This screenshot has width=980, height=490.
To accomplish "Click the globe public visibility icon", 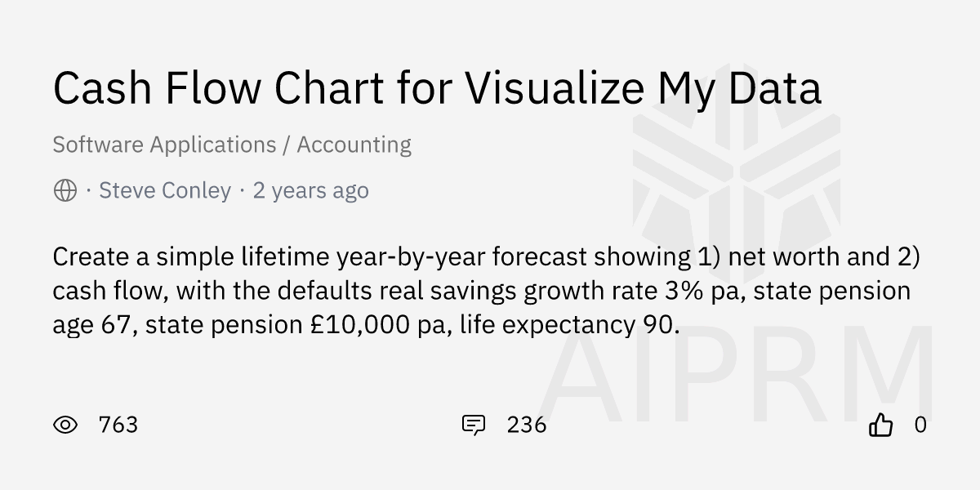I will pos(65,191).
